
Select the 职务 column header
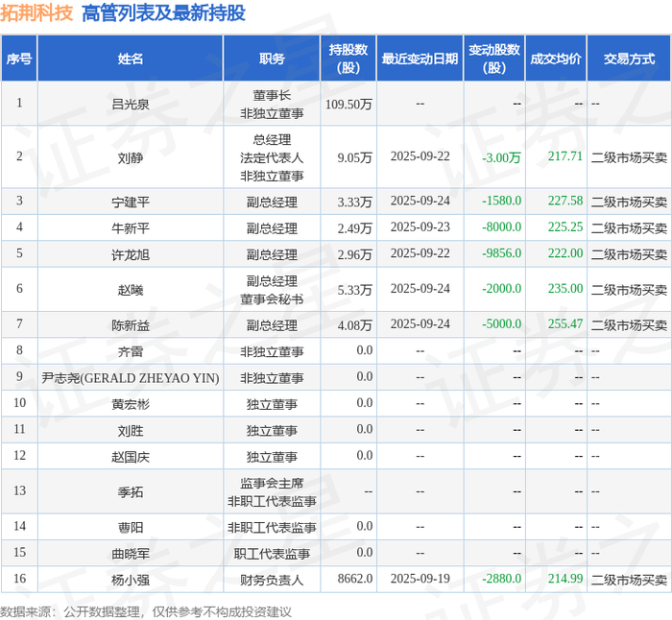(272, 59)
